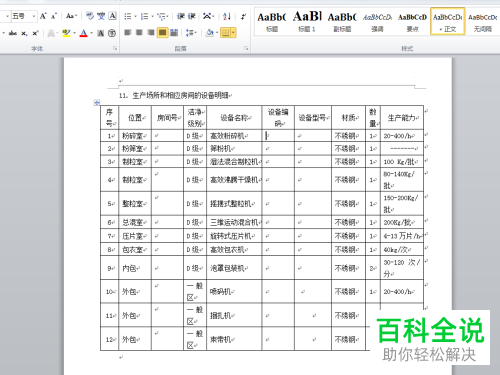The image size is (500, 375).
Task: Click the 高效粉碎机 cell
Action: pos(234,136)
